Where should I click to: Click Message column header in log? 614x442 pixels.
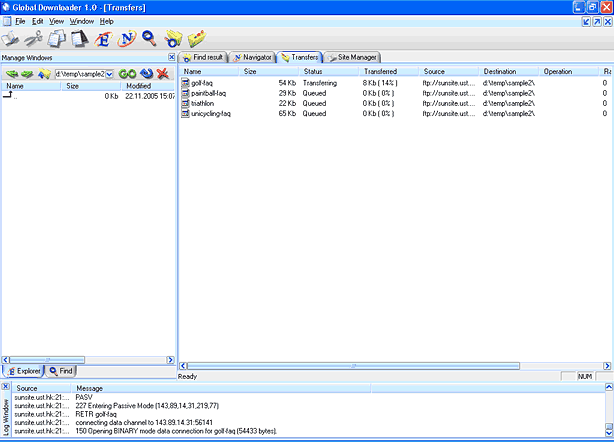(221, 388)
